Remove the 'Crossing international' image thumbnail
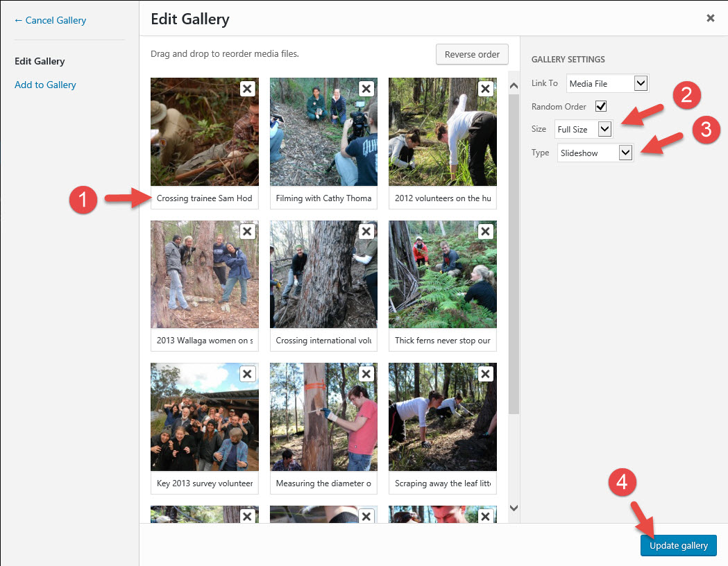728x566 pixels. (x=366, y=231)
